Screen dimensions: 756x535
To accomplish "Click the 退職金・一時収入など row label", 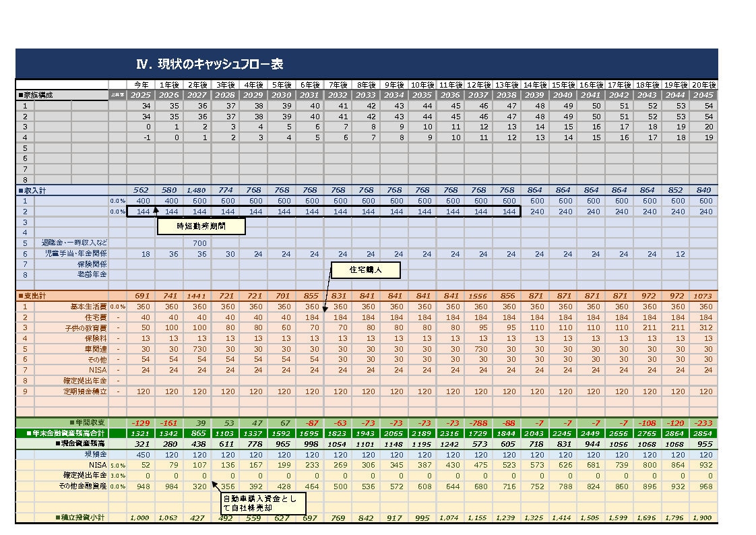I will coord(74,243).
